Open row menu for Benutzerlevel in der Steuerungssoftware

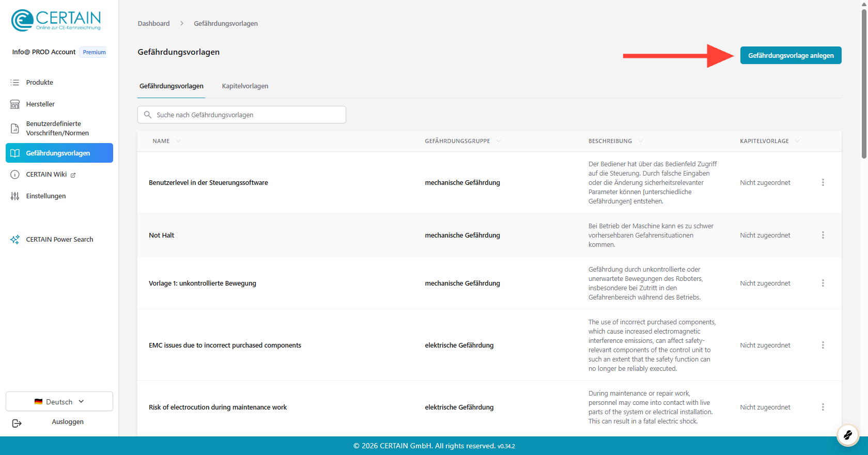point(823,183)
